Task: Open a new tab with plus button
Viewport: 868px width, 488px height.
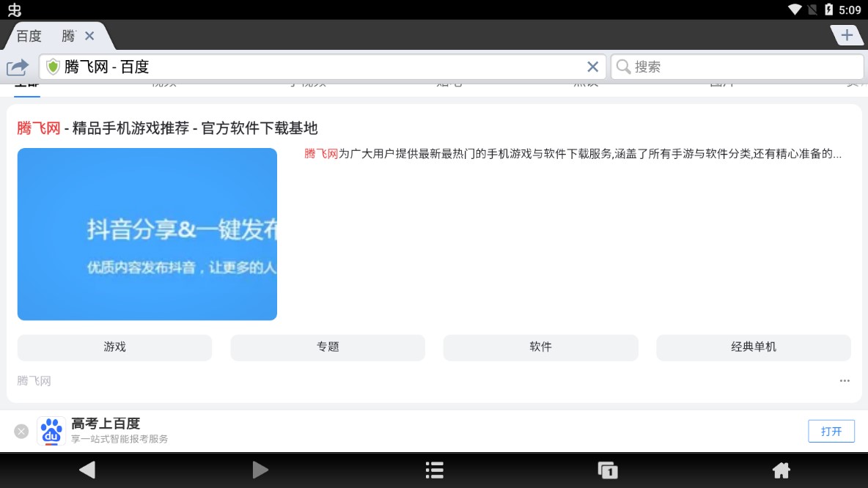Action: click(847, 35)
